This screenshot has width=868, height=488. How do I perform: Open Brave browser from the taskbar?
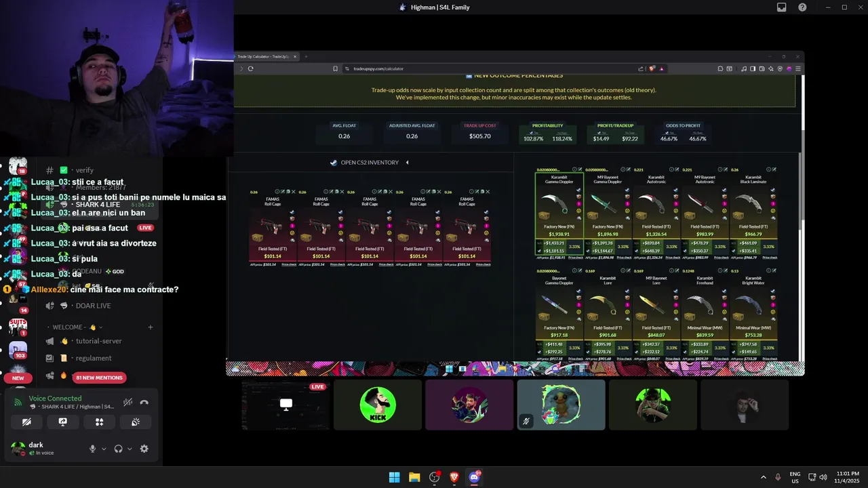point(454,477)
